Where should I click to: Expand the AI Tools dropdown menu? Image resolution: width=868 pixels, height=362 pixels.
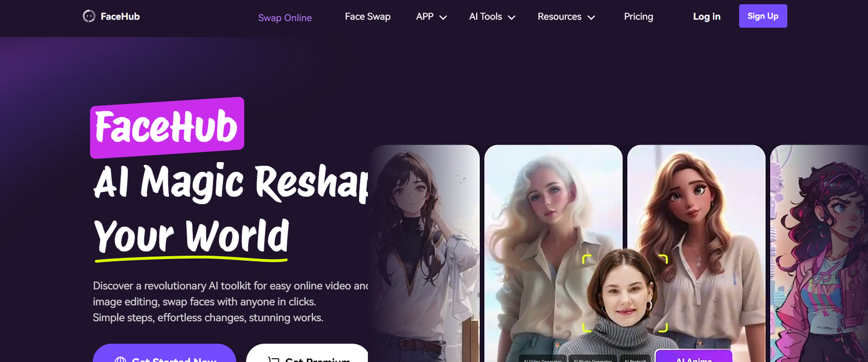pyautogui.click(x=492, y=17)
